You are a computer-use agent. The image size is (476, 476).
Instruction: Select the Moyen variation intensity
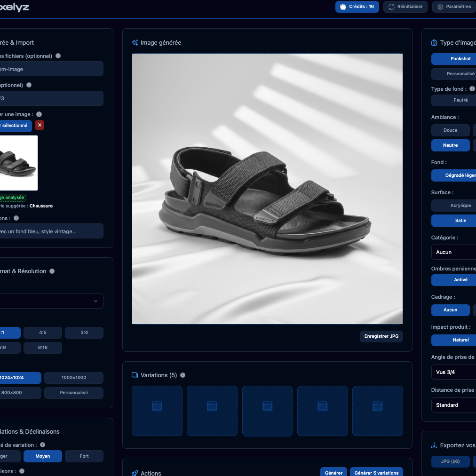pyautogui.click(x=42, y=456)
